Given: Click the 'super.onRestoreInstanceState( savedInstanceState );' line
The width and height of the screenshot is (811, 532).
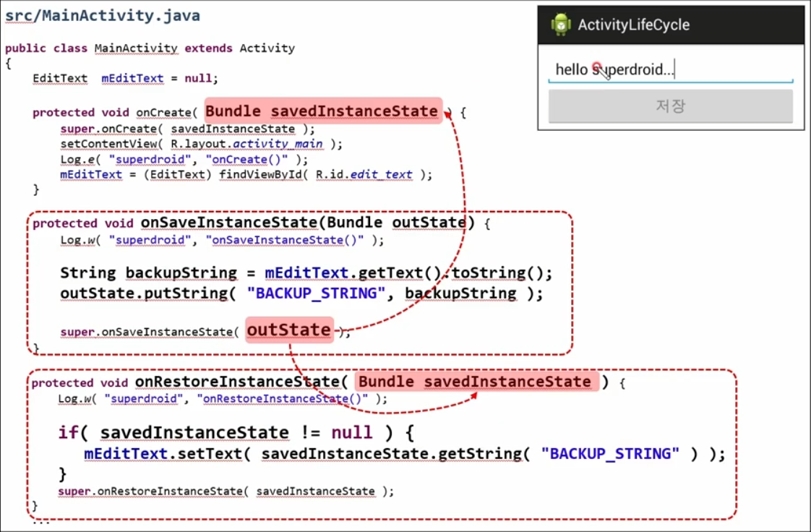Looking at the screenshot, I should [x=226, y=491].
